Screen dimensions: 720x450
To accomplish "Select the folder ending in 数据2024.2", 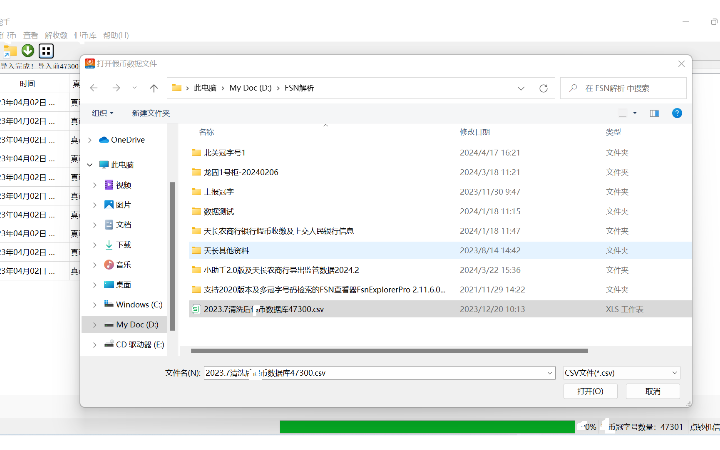I will (440, 270).
